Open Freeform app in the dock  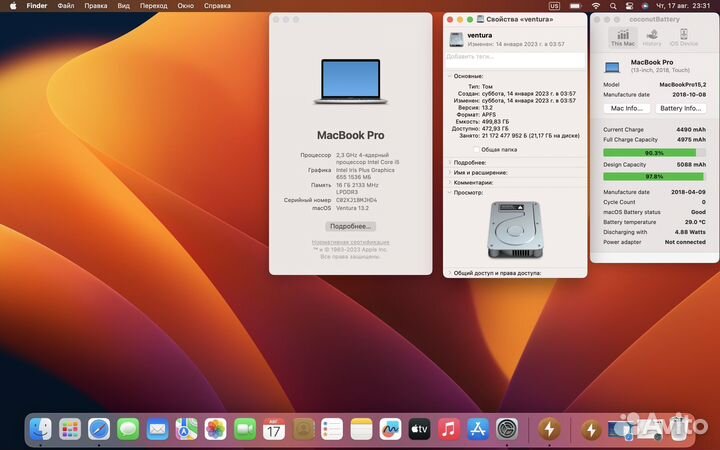[x=390, y=429]
